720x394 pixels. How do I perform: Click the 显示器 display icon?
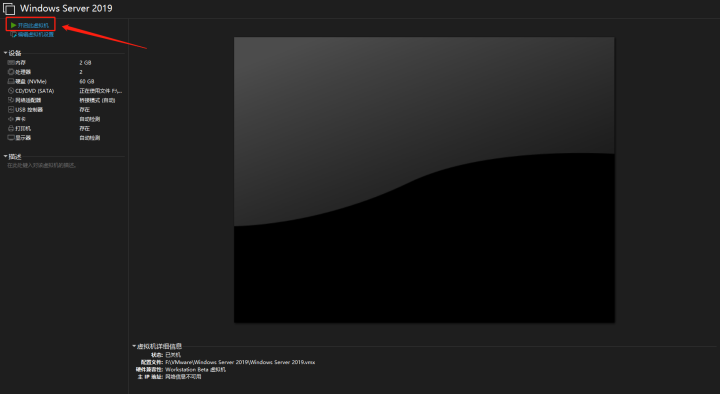(x=11, y=137)
